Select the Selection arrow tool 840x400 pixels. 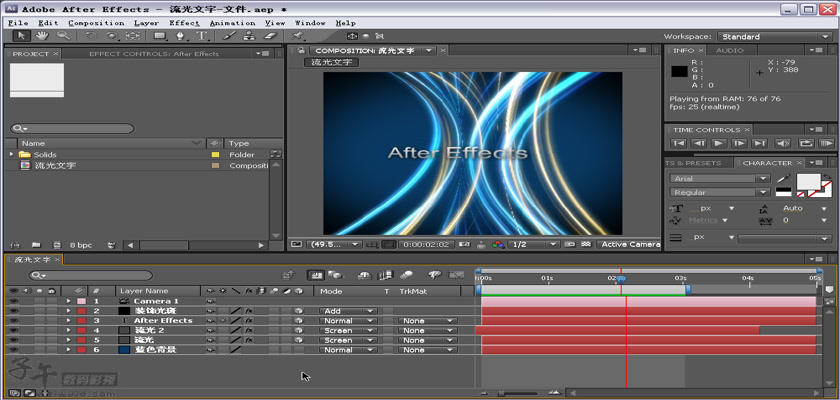tap(22, 36)
